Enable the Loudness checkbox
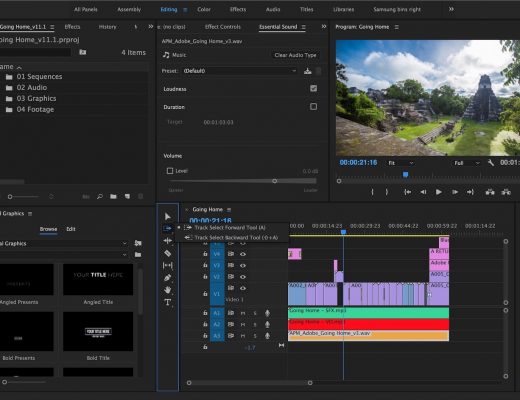Screen dimensions: 520x400 (x=313, y=88)
